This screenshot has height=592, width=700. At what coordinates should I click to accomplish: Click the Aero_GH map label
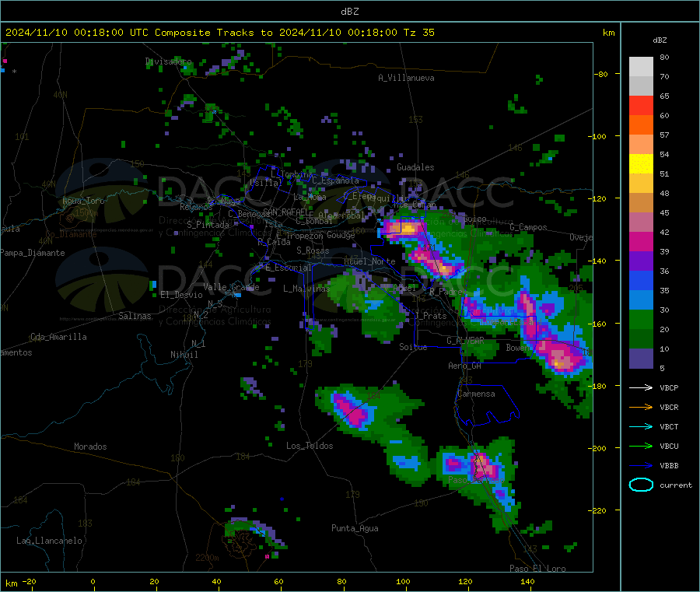click(464, 366)
